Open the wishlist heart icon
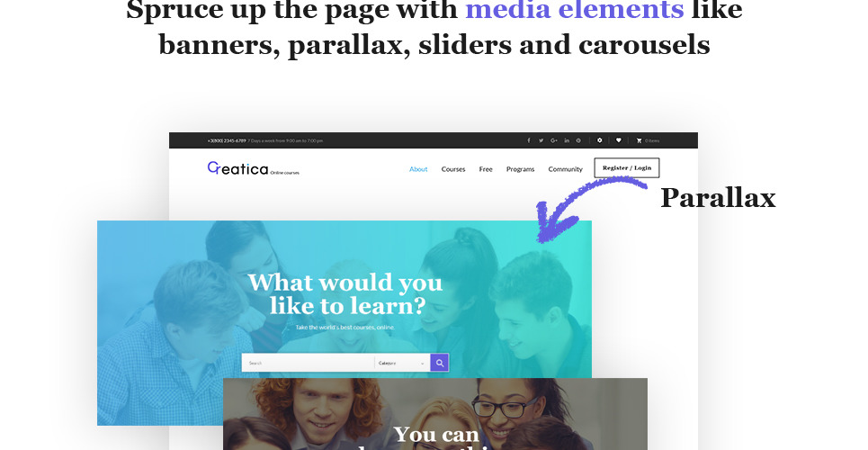Viewport: 868px width, 450px height. pos(618,140)
